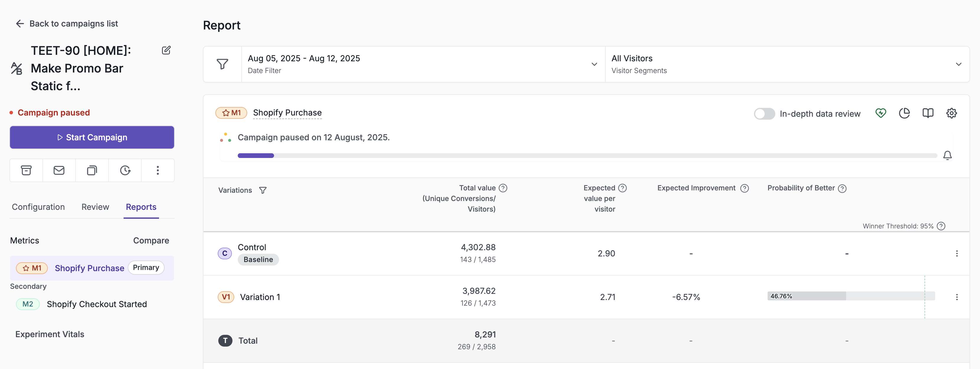Open the experiment health heart icon
Viewport: 980px width, 369px height.
click(x=881, y=113)
